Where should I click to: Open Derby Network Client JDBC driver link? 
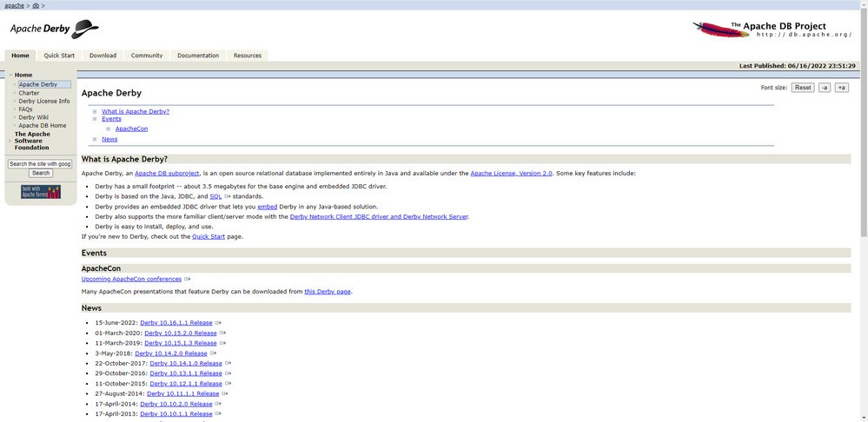point(379,217)
